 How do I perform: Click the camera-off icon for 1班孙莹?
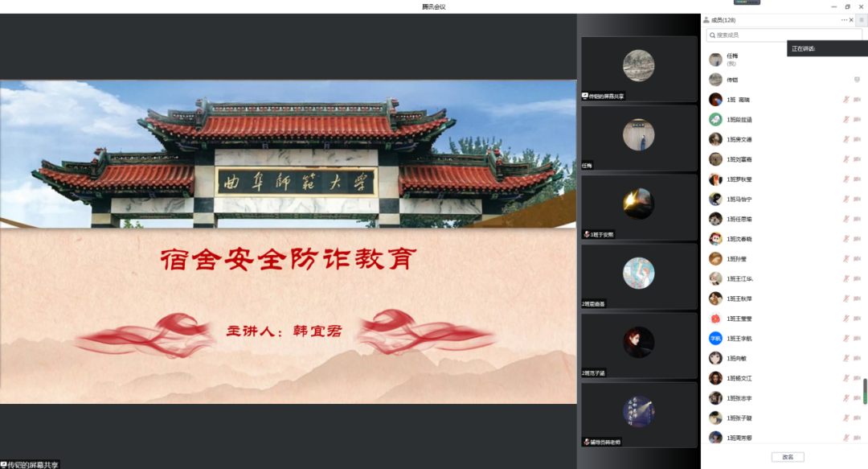point(857,259)
